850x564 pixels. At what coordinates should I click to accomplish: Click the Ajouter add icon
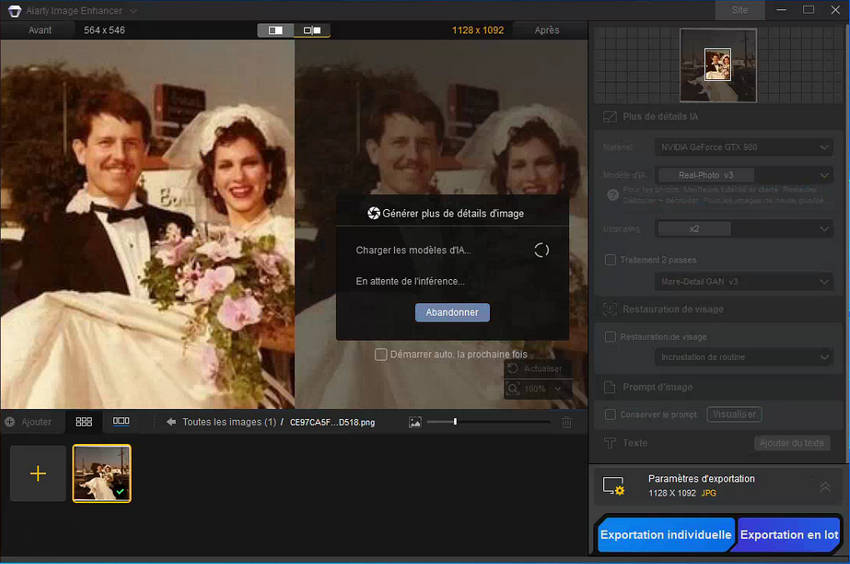pos(10,422)
